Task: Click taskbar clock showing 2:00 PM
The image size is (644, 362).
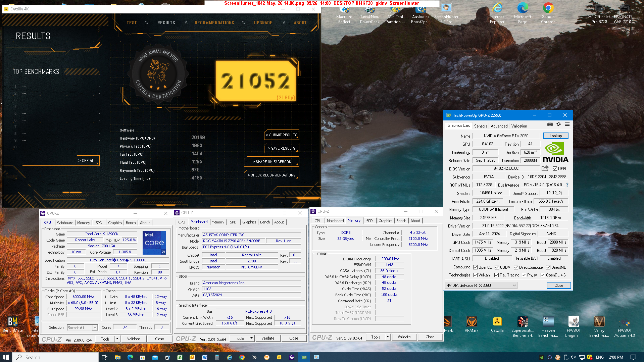Action: coord(616,357)
